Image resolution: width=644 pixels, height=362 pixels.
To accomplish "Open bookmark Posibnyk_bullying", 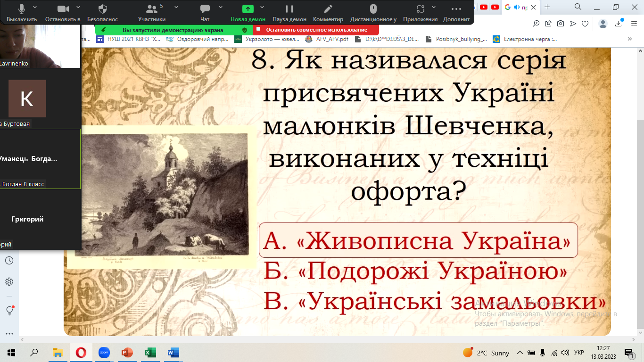I will 455,39.
